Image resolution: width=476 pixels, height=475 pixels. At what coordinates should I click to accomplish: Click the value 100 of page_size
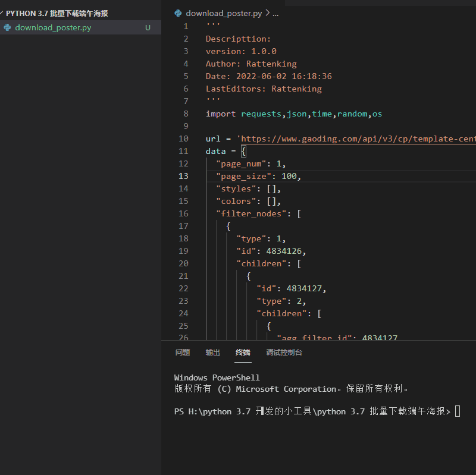289,176
